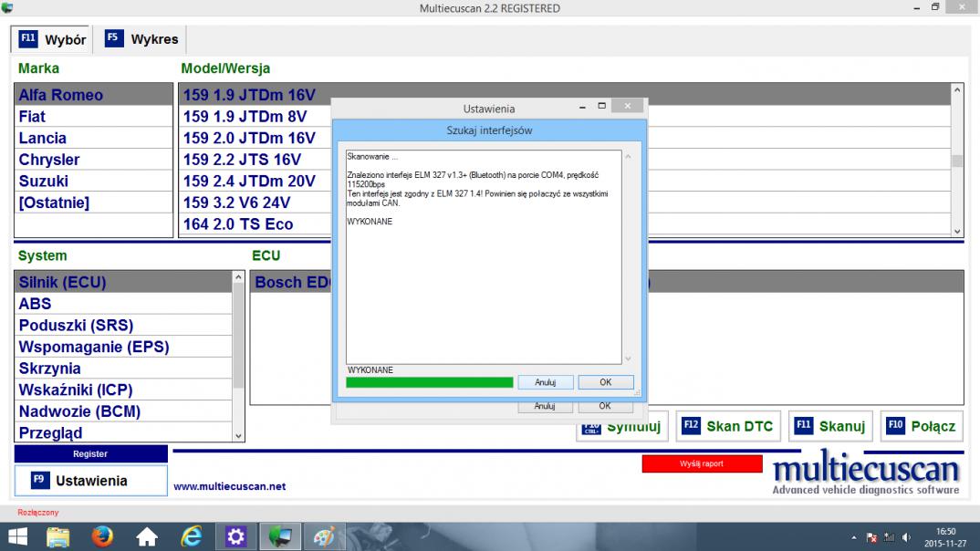Click the Symuluj button

[622, 426]
